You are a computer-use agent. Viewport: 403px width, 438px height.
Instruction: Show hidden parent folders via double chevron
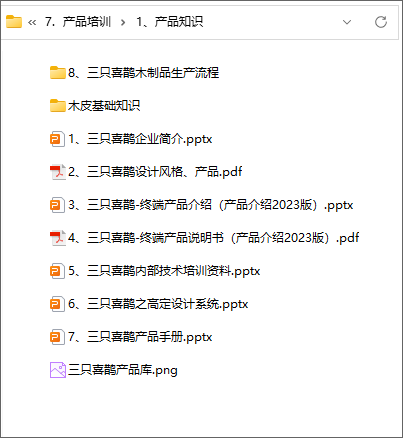[x=32, y=22]
